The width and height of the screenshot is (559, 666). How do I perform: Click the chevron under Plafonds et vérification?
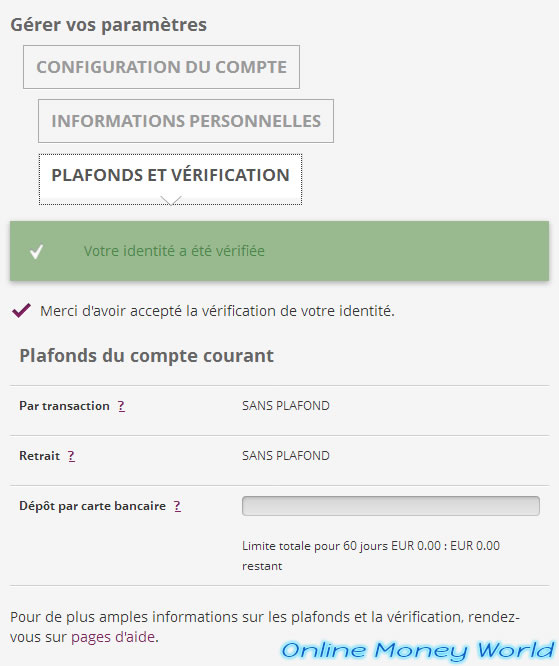171,200
